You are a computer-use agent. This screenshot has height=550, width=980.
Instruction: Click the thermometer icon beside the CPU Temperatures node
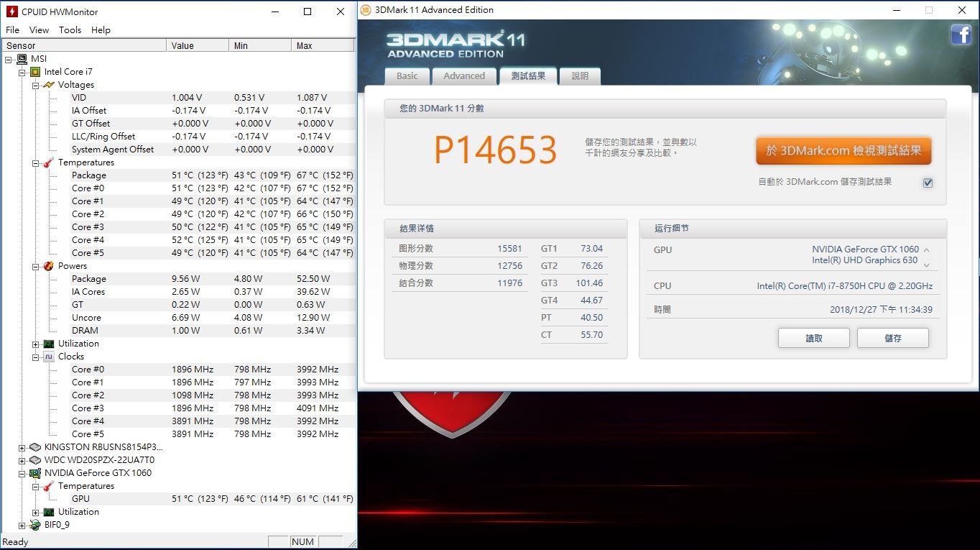[x=48, y=162]
